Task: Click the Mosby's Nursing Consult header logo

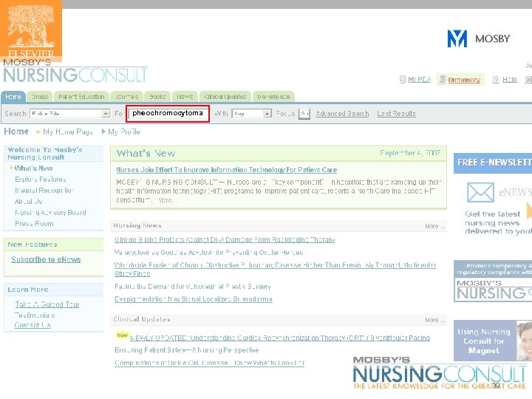Action: [75, 71]
